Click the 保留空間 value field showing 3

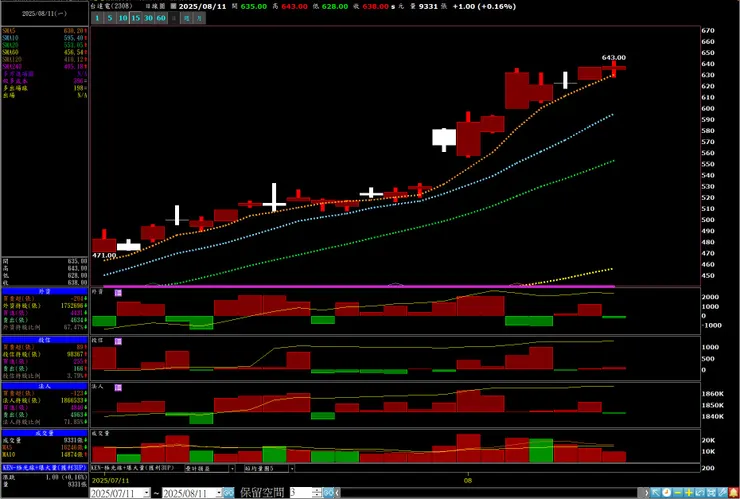point(301,493)
